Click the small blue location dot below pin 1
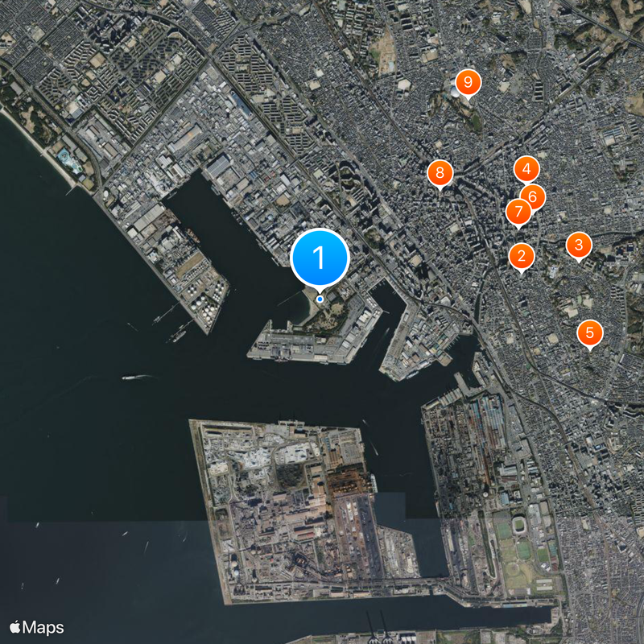Viewport: 644px width, 644px height. click(x=320, y=299)
